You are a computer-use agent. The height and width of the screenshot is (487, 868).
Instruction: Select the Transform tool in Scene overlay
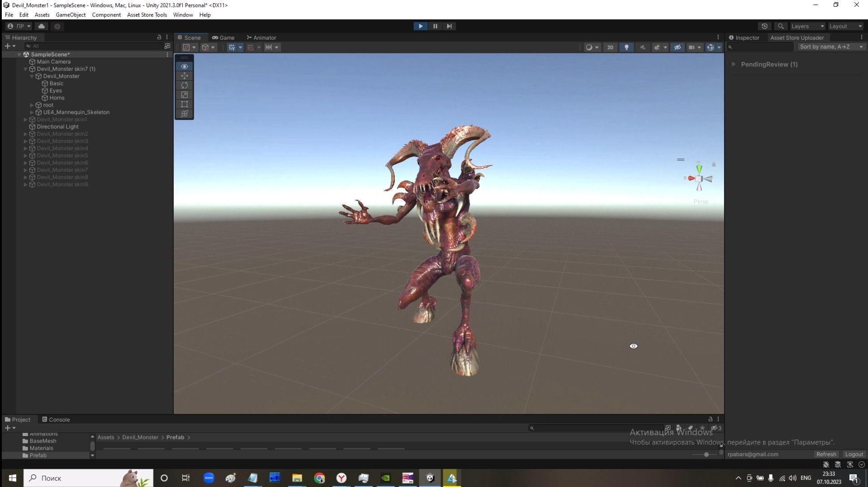[184, 114]
